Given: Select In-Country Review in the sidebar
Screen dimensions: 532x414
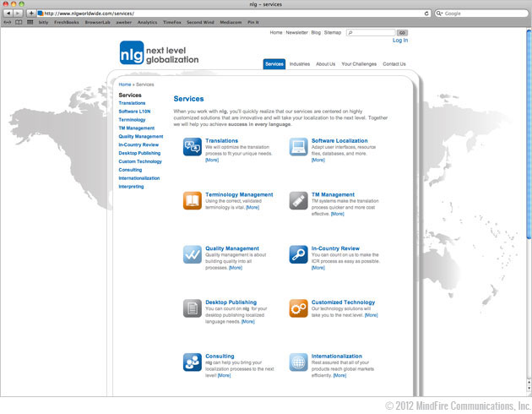Looking at the screenshot, I should [138, 144].
